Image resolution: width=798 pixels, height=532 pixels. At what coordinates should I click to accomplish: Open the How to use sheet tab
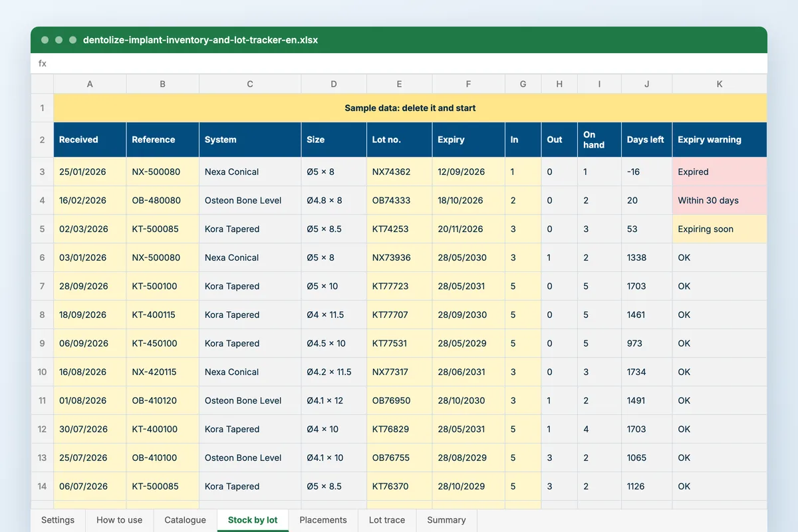click(x=120, y=520)
